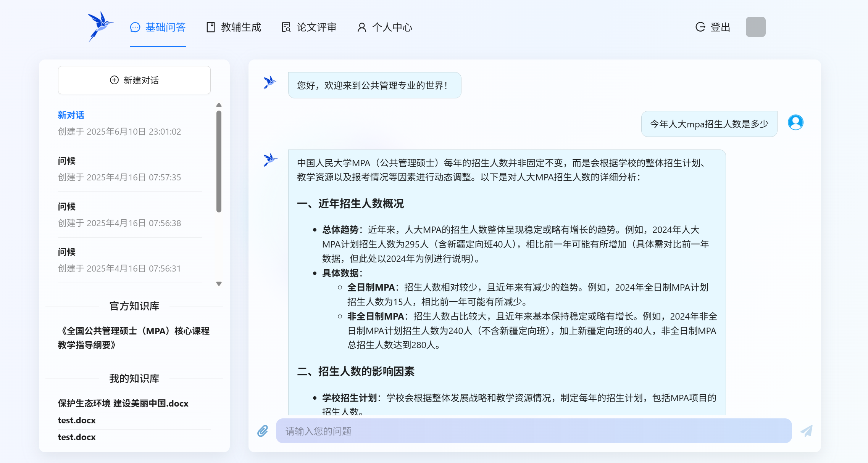This screenshot has height=463, width=868.
Task: Open the 基础问答 tab
Action: (158, 27)
